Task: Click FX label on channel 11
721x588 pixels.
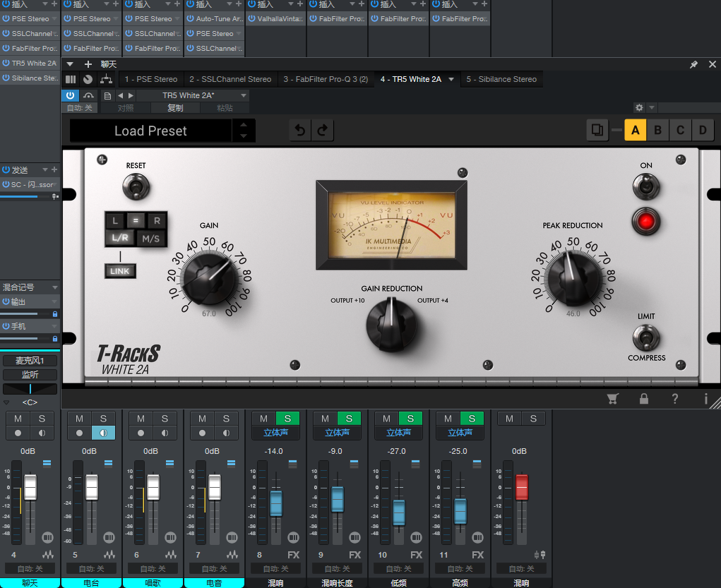Action: (x=478, y=555)
